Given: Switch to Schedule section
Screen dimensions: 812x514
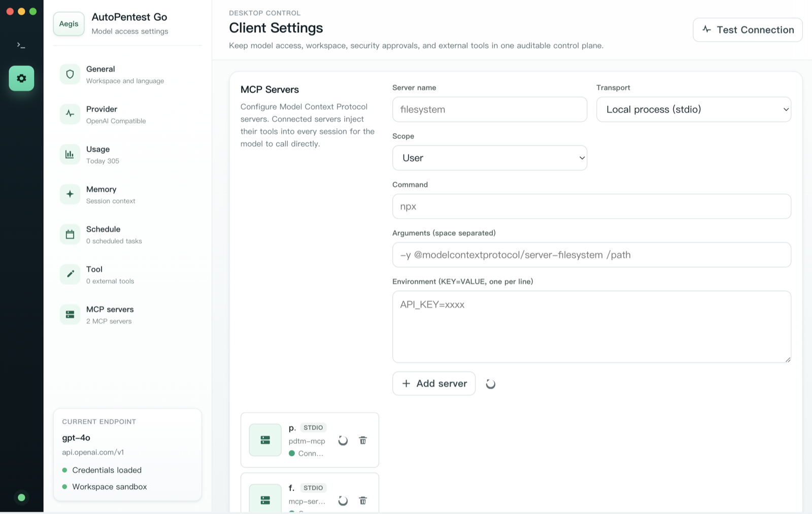Looking at the screenshot, I should coord(128,234).
